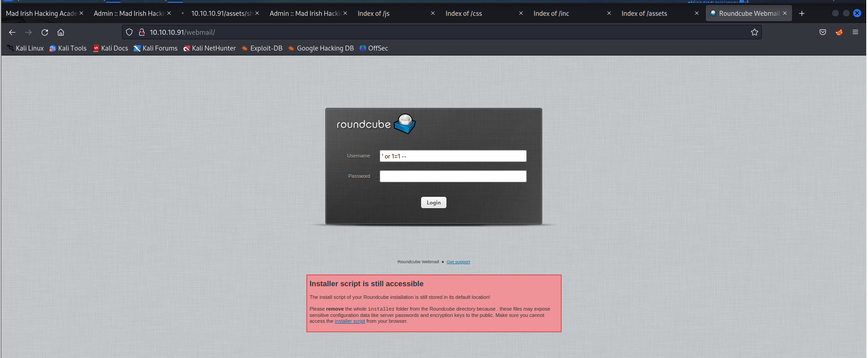Close the 10.10.10.91/assets/sh tab
The height and width of the screenshot is (358, 868).
coord(257,14)
